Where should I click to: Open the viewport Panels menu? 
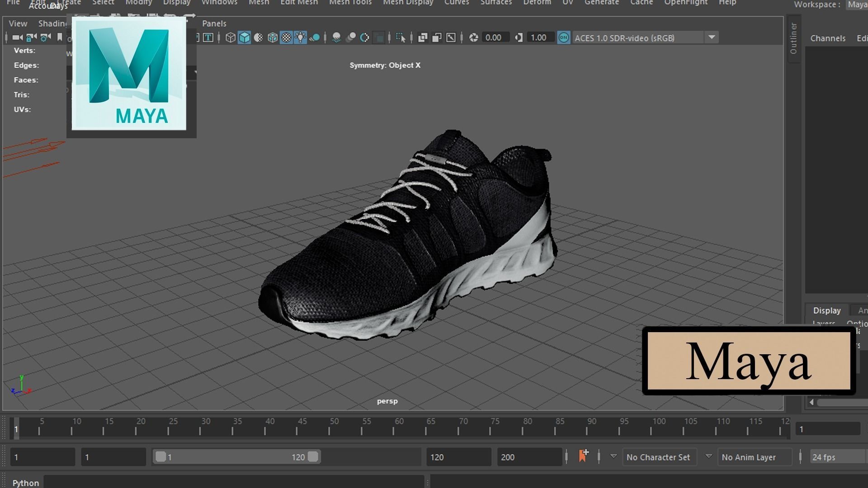[x=214, y=23]
